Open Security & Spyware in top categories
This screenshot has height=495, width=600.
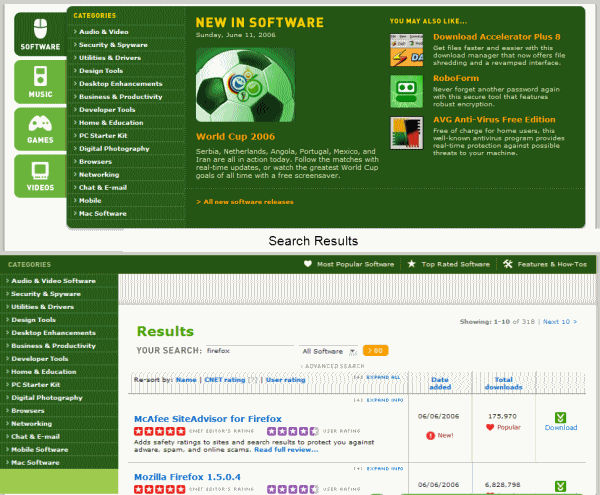[113, 45]
